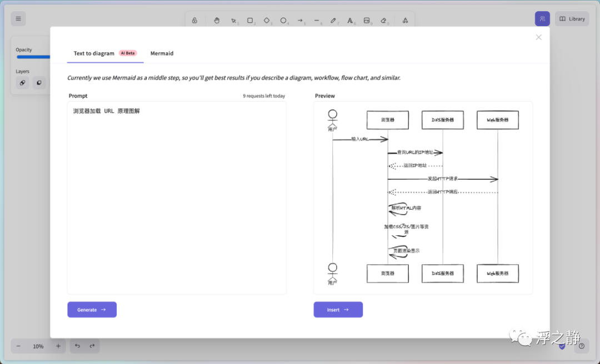Select the Text tool
Viewport: 600px width, 364px height.
(x=350, y=21)
